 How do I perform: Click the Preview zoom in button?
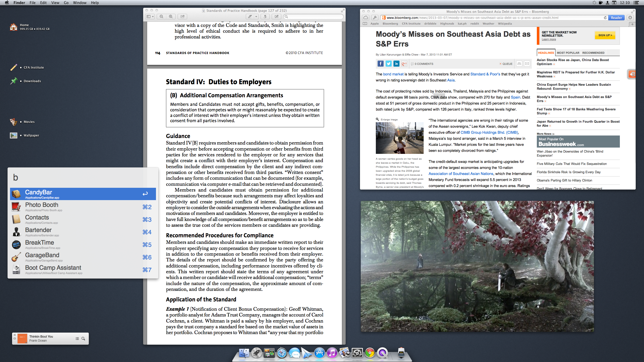171,17
